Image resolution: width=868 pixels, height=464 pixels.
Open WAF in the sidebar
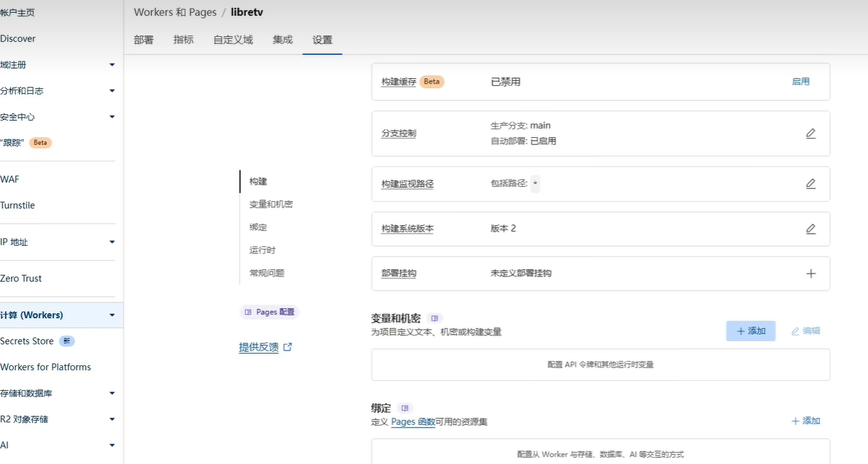tap(10, 179)
